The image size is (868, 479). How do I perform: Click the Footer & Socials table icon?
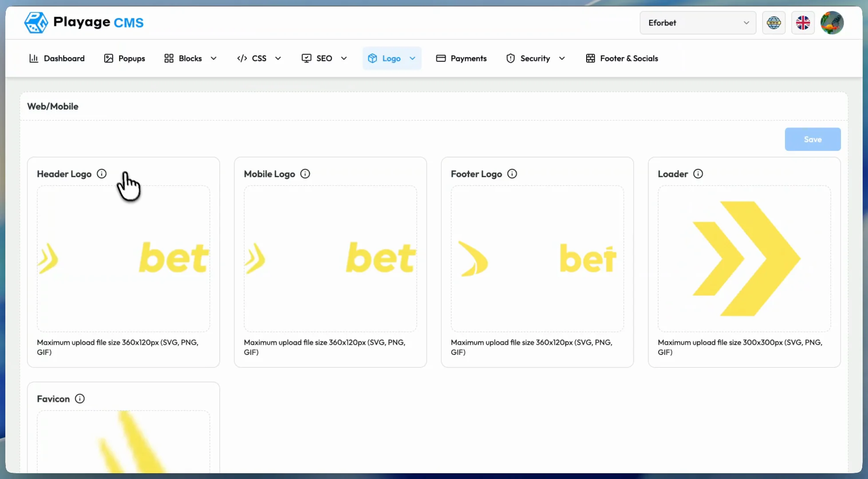coord(590,59)
